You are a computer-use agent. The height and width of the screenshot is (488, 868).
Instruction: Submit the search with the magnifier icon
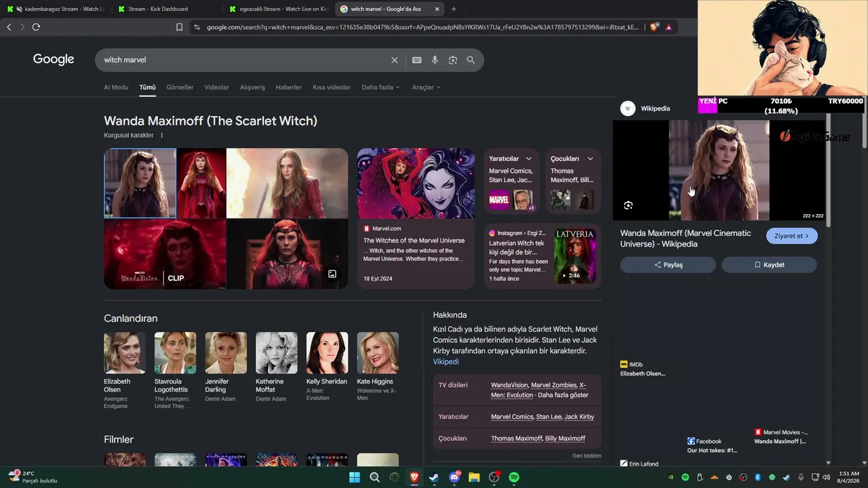471,60
